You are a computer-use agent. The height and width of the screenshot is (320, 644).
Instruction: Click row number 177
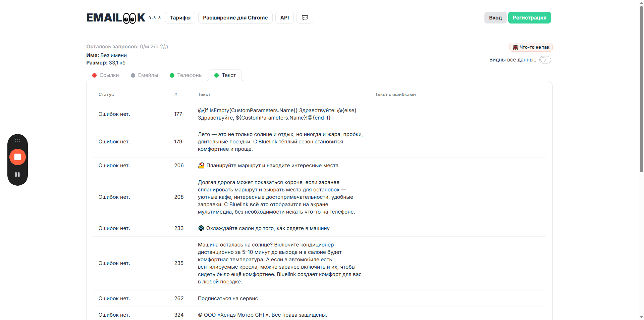(178, 114)
